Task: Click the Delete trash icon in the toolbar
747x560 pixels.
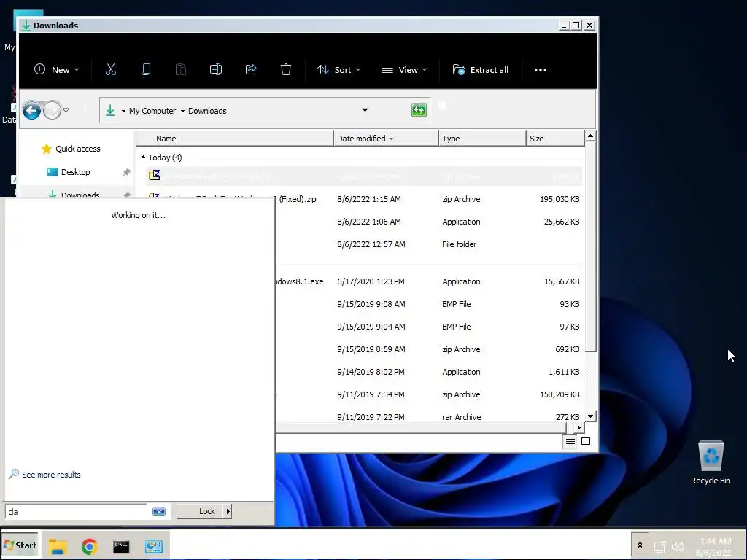Action: (x=285, y=69)
